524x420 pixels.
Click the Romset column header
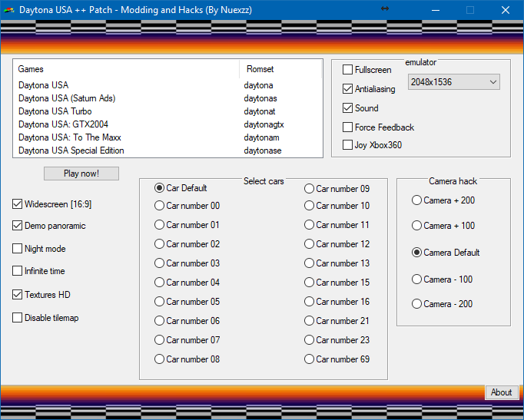280,69
